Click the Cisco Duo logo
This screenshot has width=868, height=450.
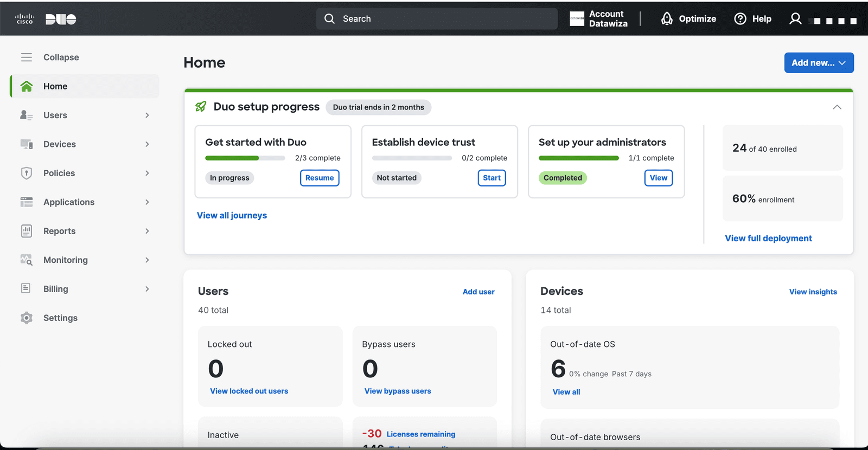tap(46, 19)
